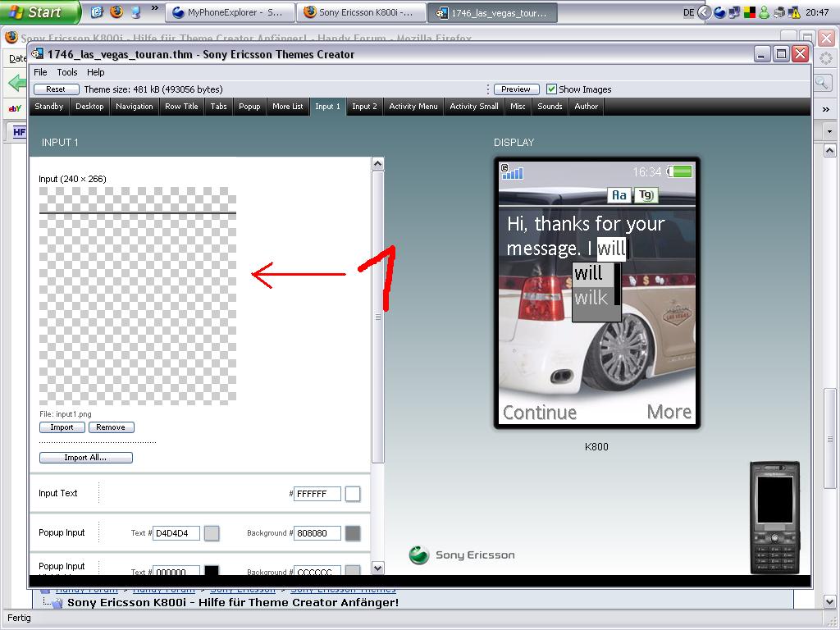This screenshot has width=840, height=630.
Task: Switch to the Standby tab
Action: (48, 107)
